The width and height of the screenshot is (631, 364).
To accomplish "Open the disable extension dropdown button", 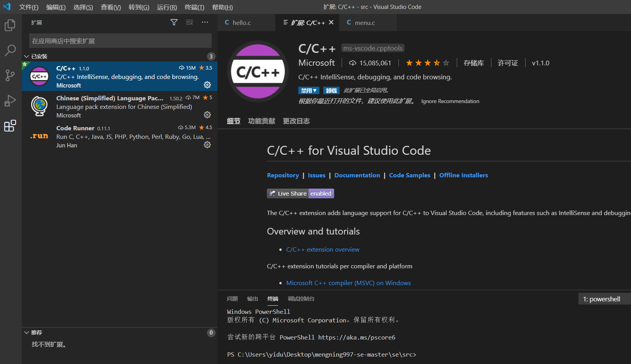I will pos(308,91).
